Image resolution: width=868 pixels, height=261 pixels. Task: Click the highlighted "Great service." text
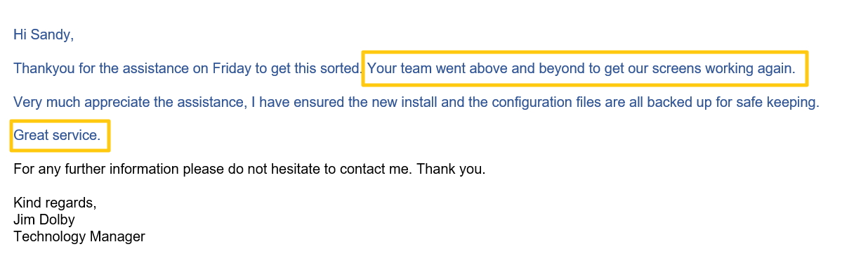[x=57, y=136]
